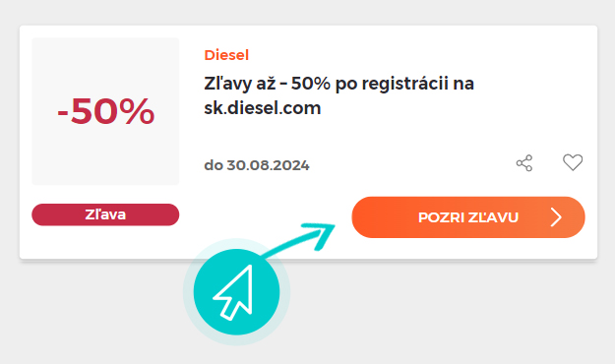Click the -50% discount thumbnail
Viewport: 615px width, 364px height.
point(105,111)
